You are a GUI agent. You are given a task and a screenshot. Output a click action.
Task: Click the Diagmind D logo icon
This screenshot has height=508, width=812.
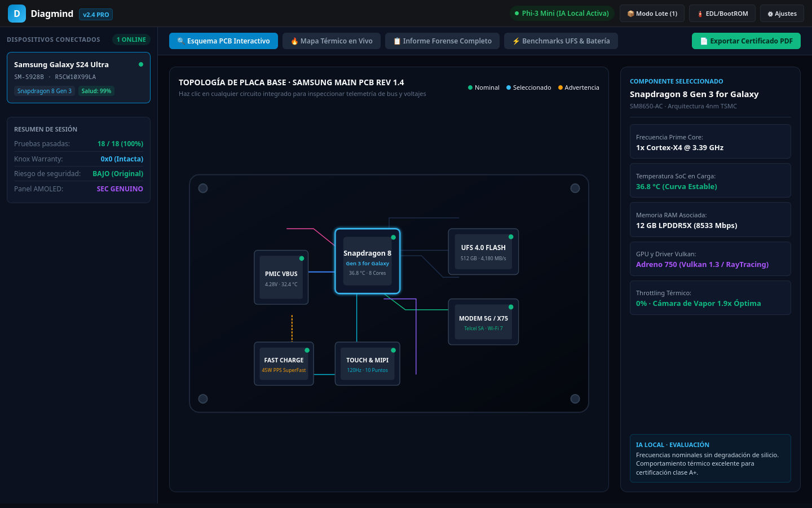click(17, 14)
